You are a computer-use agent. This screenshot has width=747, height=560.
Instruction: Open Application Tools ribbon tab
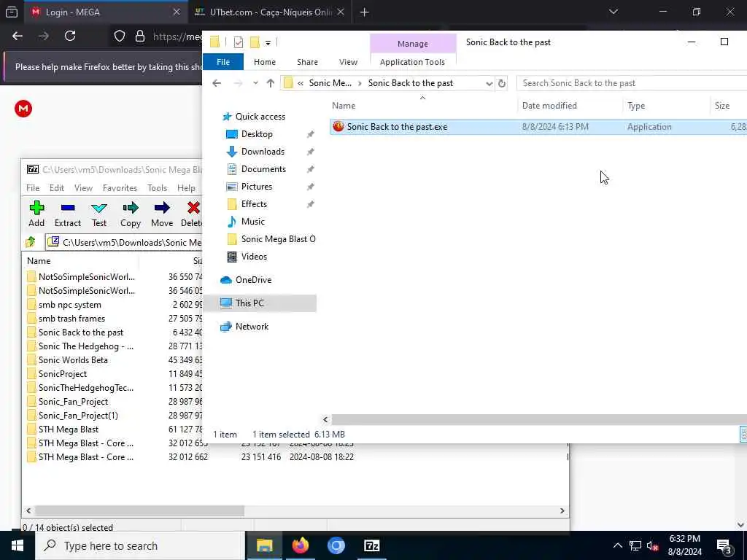(413, 62)
